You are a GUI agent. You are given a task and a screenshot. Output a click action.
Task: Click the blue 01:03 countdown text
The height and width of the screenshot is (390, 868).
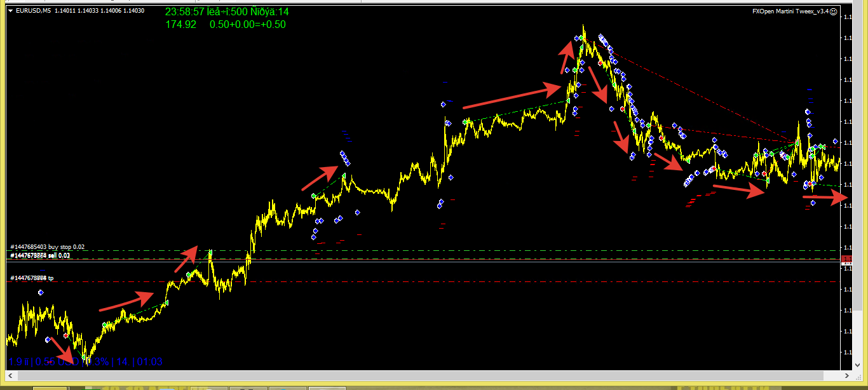151,362
